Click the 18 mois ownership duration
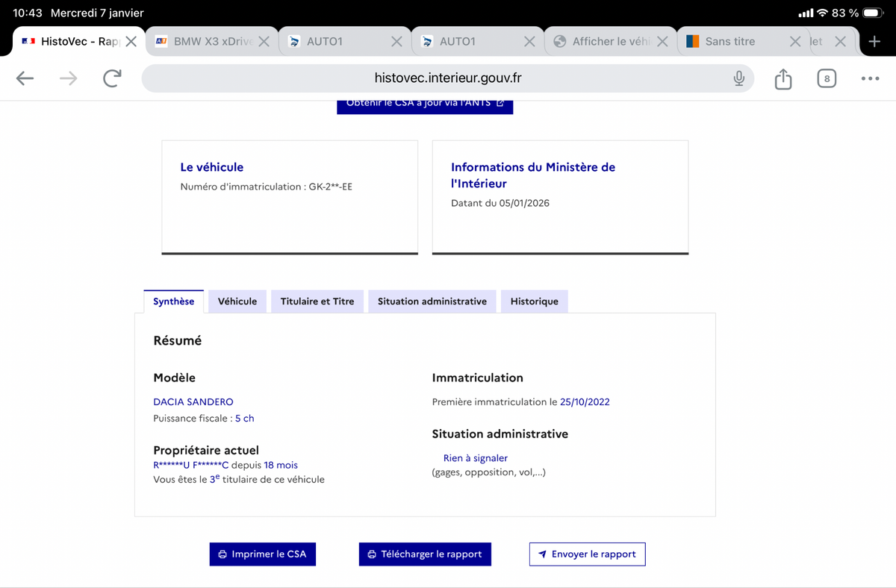 [281, 465]
